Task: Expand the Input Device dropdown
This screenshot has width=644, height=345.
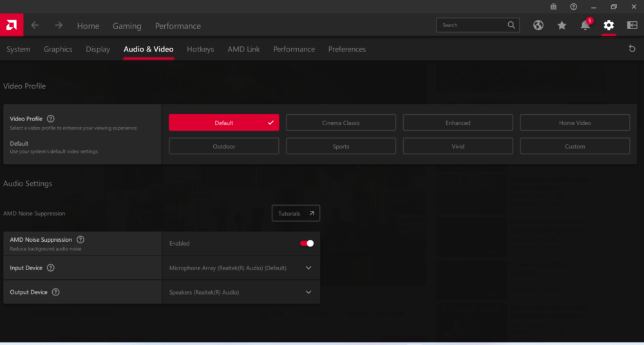Action: [308, 268]
